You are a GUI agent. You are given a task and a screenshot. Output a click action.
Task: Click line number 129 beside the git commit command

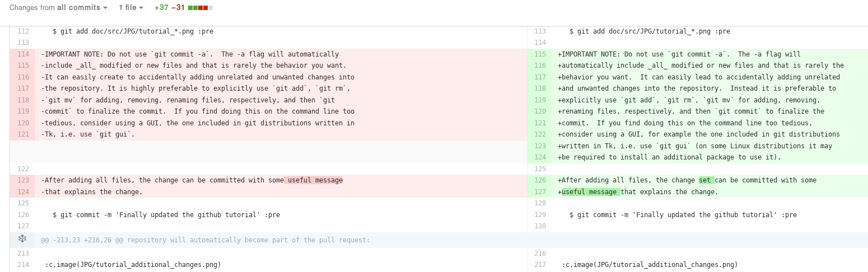(540, 215)
